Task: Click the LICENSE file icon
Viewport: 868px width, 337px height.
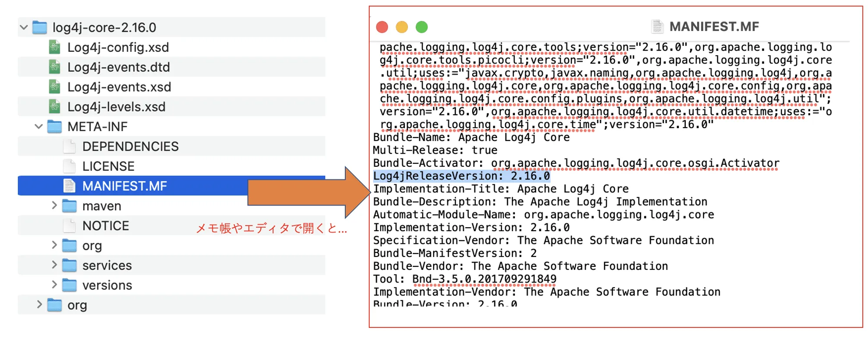Action: coord(69,166)
